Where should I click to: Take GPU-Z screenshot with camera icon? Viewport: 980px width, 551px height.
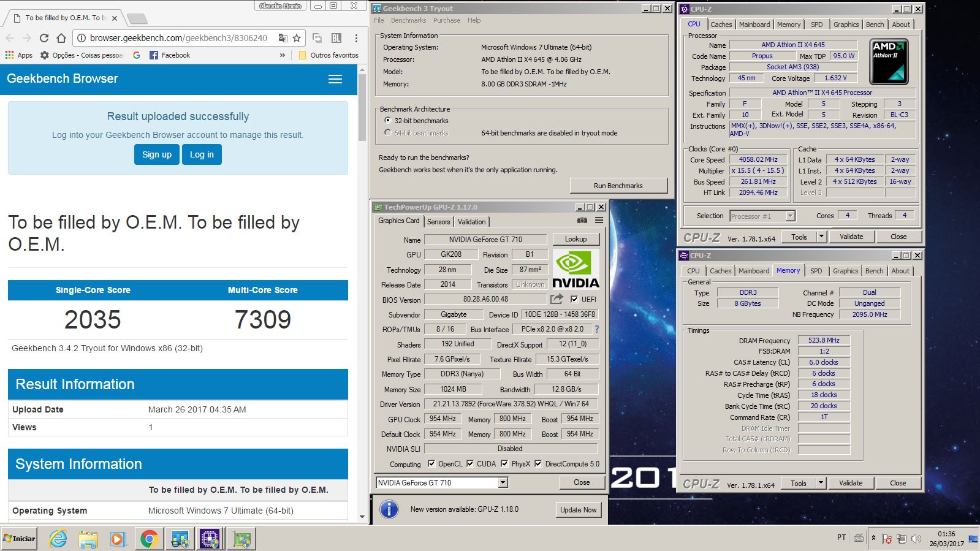click(582, 221)
